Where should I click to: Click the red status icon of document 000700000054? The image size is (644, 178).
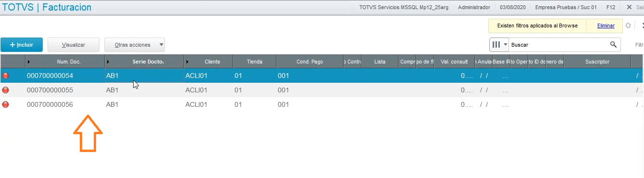pyautogui.click(x=6, y=76)
